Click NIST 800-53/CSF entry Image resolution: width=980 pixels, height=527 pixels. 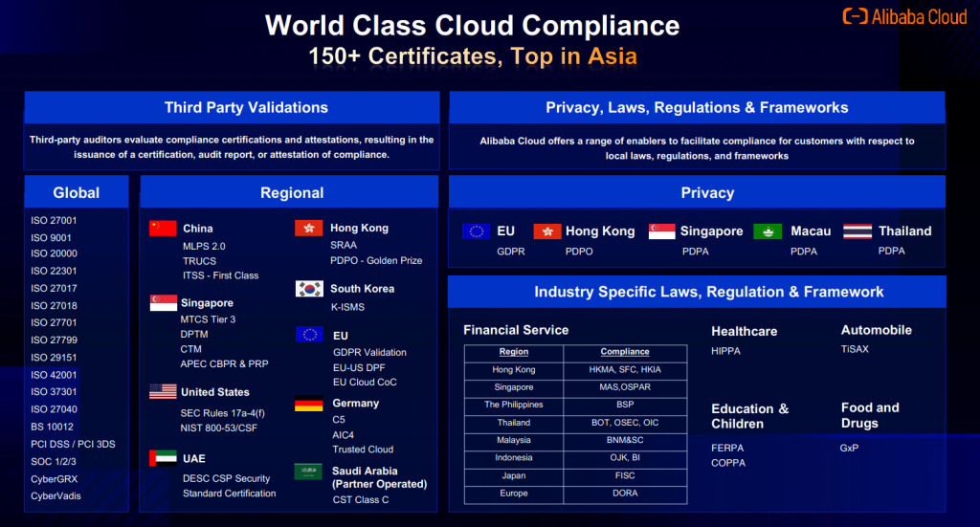tap(219, 428)
